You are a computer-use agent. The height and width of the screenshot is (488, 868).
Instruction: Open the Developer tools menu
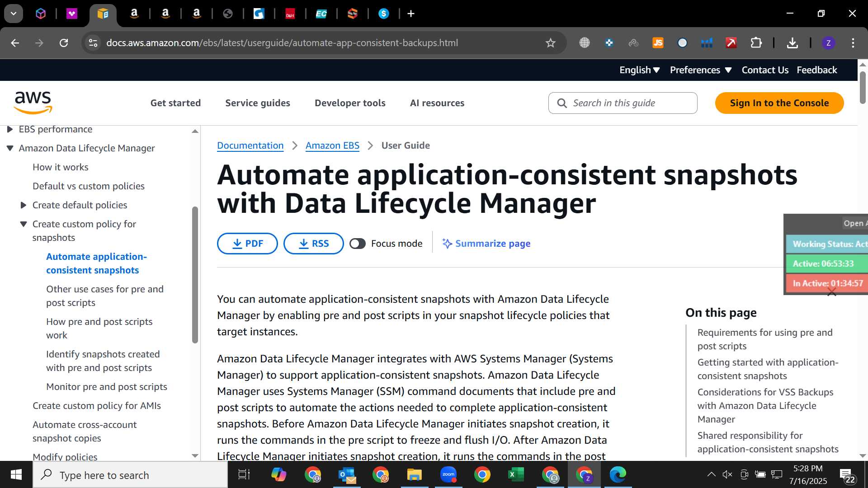tap(350, 103)
